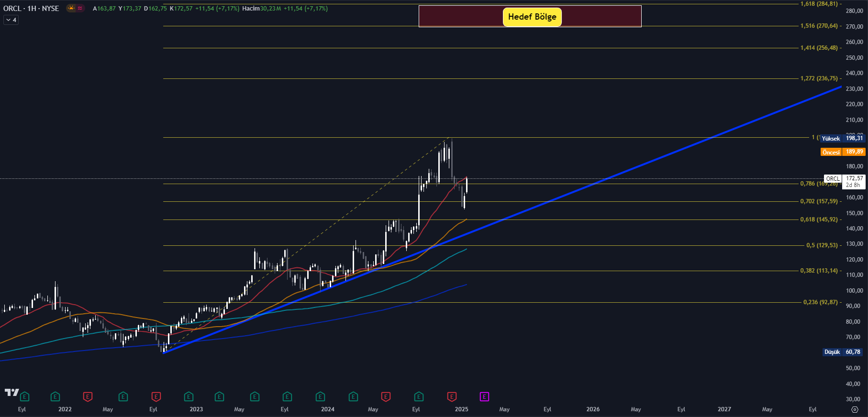Click the ORCL 172,57 current price label
868x417 pixels.
(845, 181)
